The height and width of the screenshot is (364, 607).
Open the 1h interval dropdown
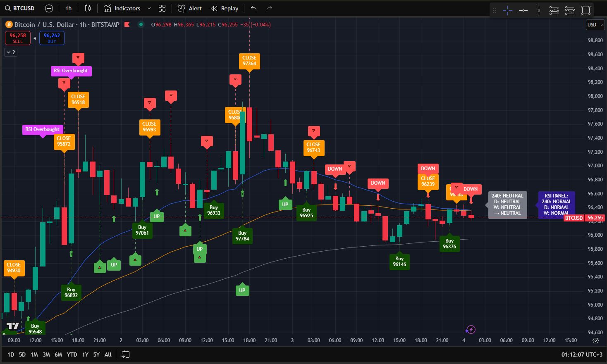(x=68, y=8)
